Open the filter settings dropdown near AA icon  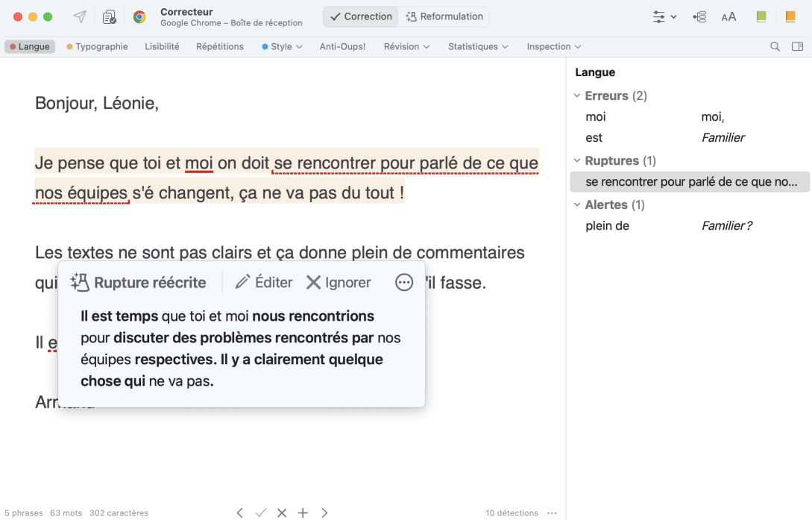[x=664, y=16]
